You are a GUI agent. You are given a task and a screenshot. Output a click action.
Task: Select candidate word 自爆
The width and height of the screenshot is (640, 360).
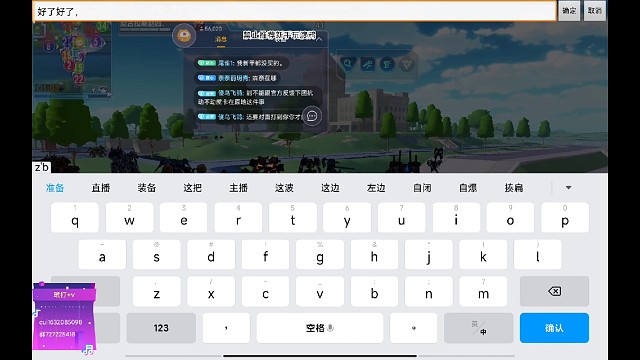(468, 188)
